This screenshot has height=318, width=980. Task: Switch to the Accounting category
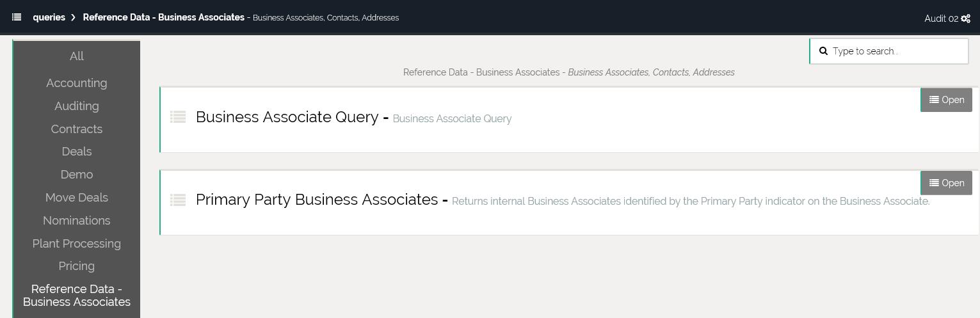click(76, 83)
